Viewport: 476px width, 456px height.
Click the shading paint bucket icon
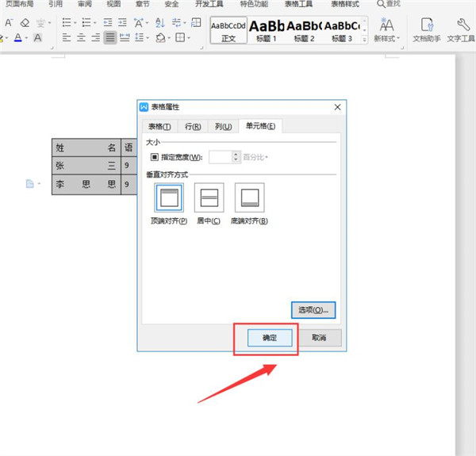(x=160, y=38)
